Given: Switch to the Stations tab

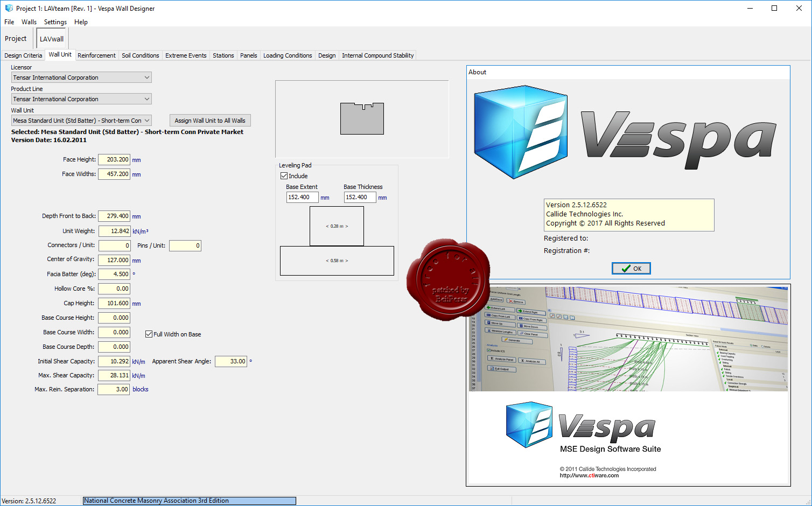Looking at the screenshot, I should pyautogui.click(x=223, y=55).
